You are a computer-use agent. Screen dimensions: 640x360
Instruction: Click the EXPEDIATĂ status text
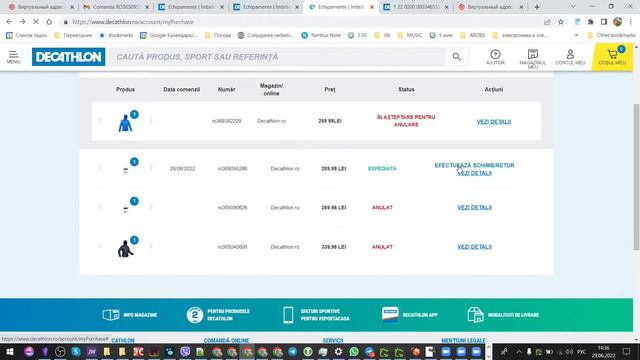pyautogui.click(x=382, y=169)
